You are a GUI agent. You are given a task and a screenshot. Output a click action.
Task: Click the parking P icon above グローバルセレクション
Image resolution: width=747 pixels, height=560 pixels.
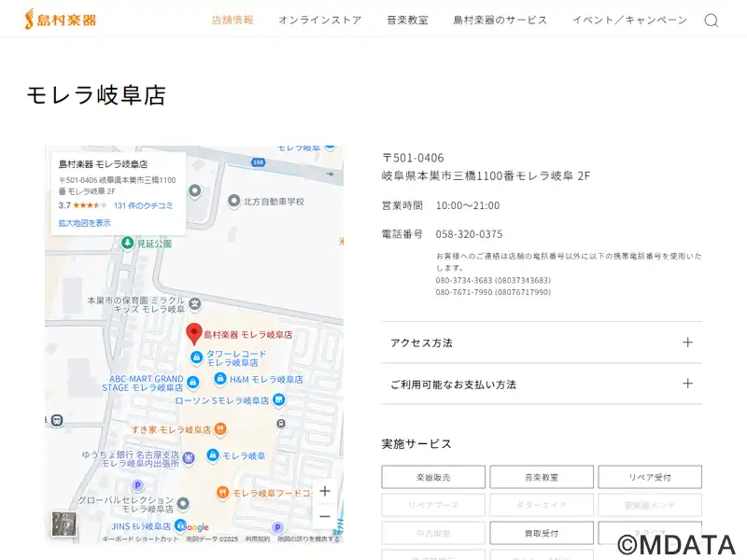click(x=137, y=485)
